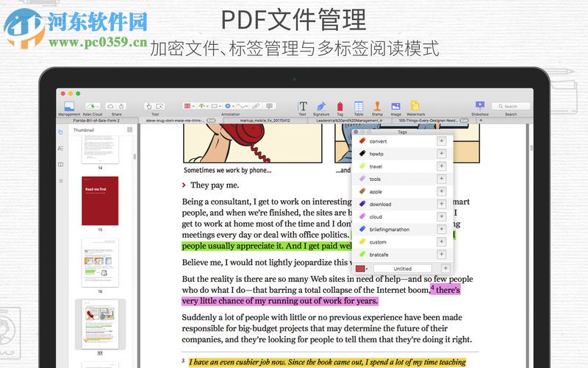Expand text markup style dropdown arrow

207,106
